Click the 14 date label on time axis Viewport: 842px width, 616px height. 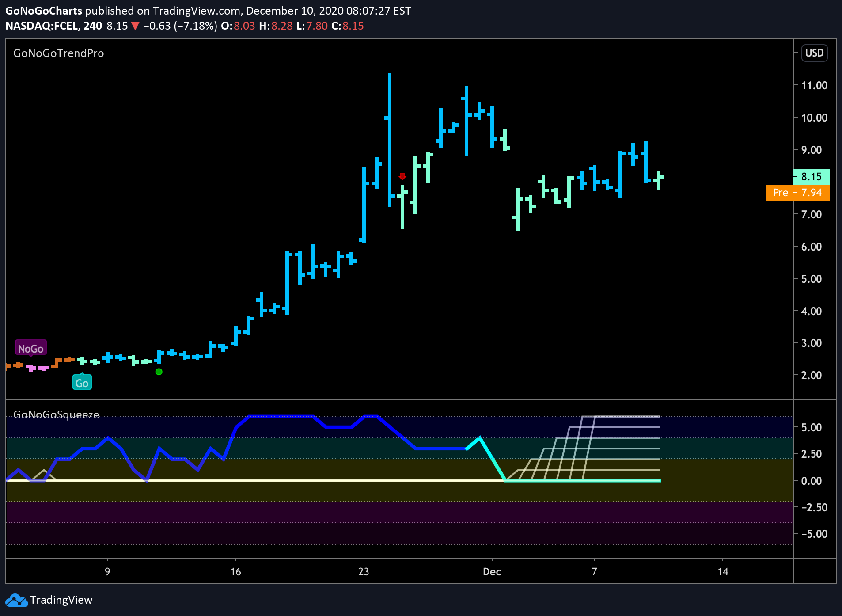click(723, 572)
